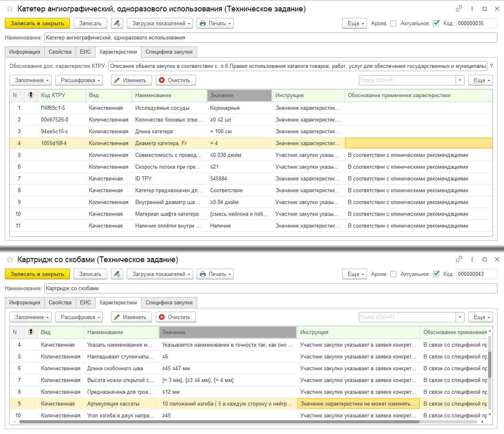
Task: Add the Катетер ангиографический window to favorites with the star
Action: pos(10,9)
